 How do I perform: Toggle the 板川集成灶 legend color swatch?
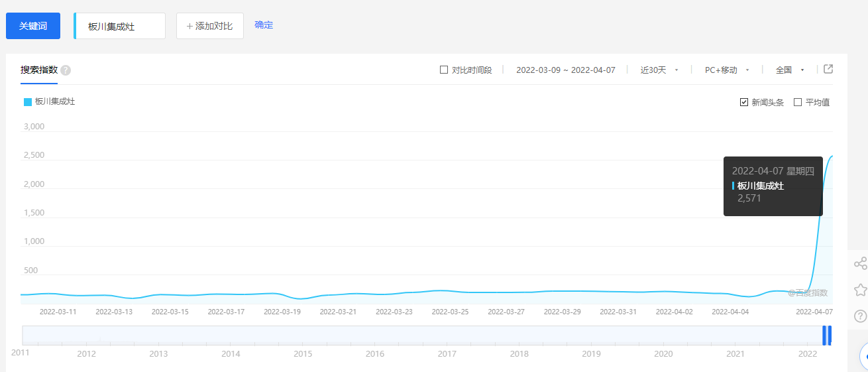(x=28, y=101)
